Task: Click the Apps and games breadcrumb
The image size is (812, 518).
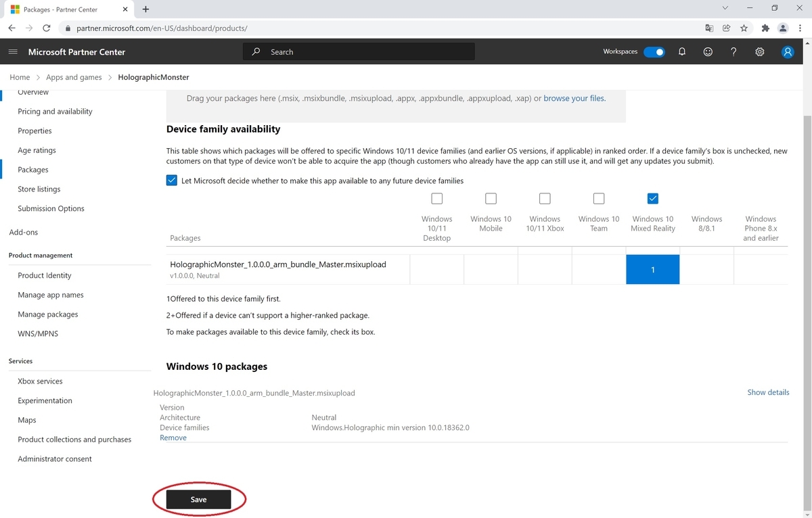Action: click(74, 77)
